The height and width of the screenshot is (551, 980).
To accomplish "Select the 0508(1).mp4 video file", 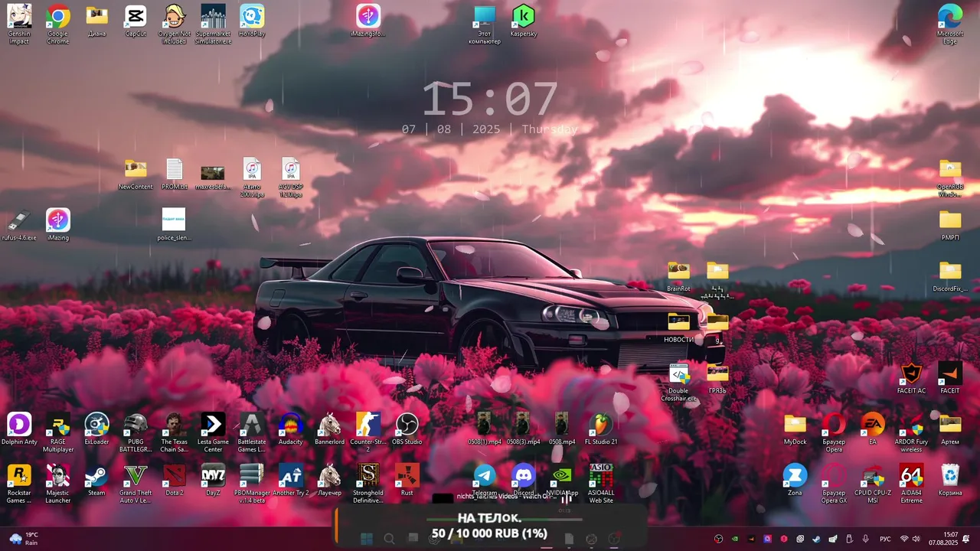I will click(x=485, y=424).
